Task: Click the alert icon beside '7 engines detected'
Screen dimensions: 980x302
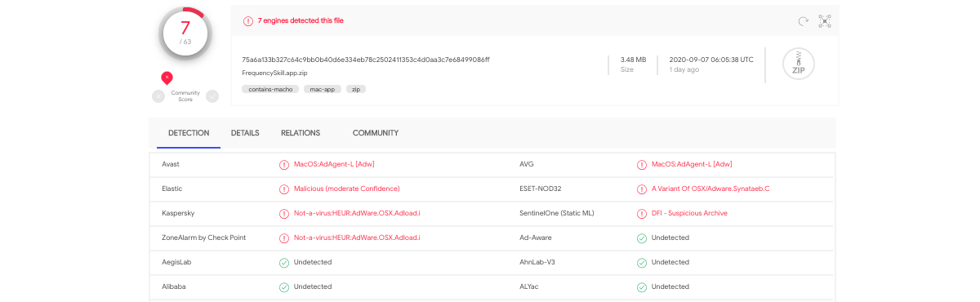Action: [248, 20]
